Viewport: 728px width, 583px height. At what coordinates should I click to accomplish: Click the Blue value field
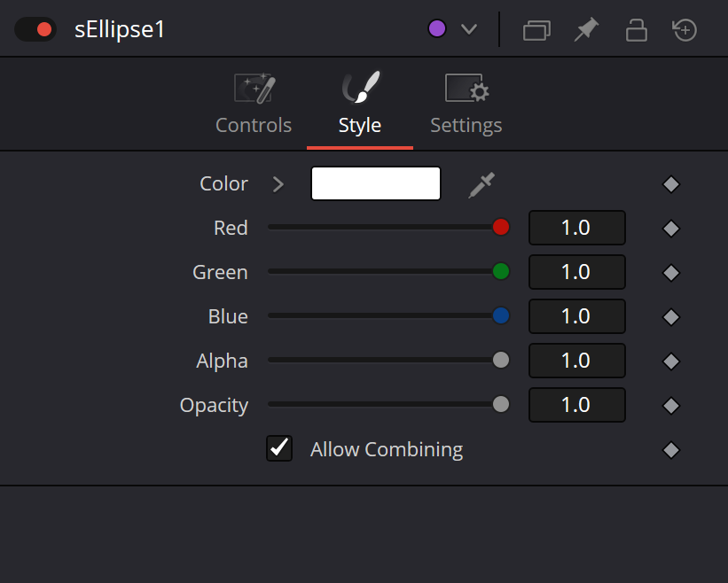[577, 316]
